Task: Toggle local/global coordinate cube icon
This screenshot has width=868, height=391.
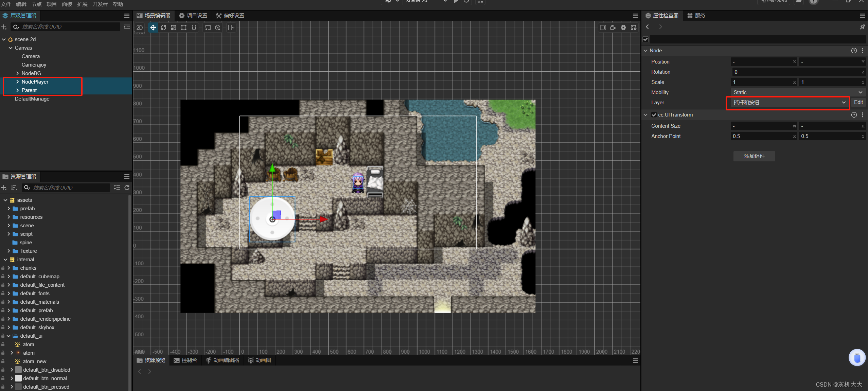Action: 218,28
